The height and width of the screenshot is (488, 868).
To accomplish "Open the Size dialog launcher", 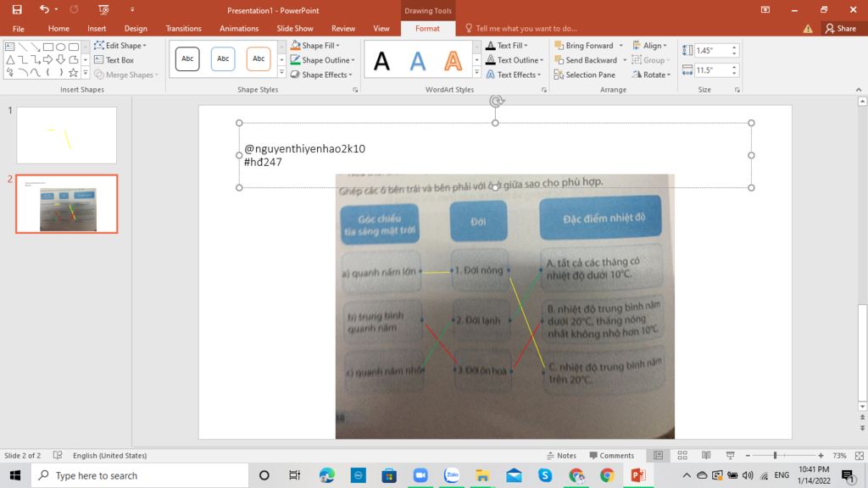I will (x=737, y=90).
